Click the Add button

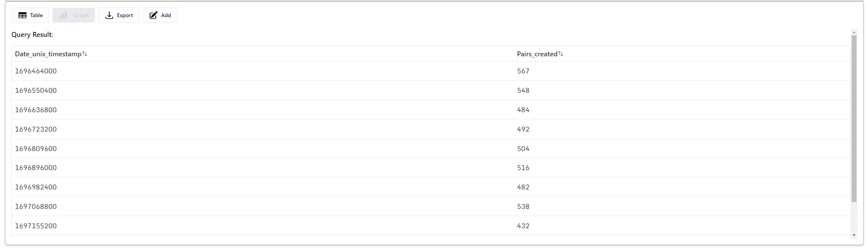click(160, 15)
